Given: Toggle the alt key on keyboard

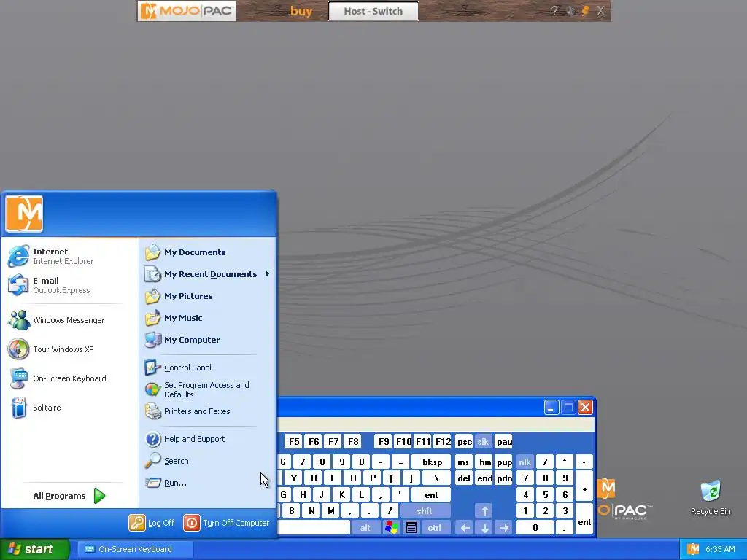Looking at the screenshot, I should (x=365, y=528).
